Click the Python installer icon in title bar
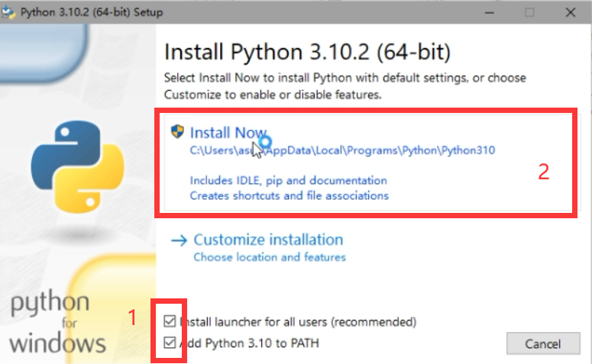This screenshot has height=364, width=592. (x=8, y=12)
